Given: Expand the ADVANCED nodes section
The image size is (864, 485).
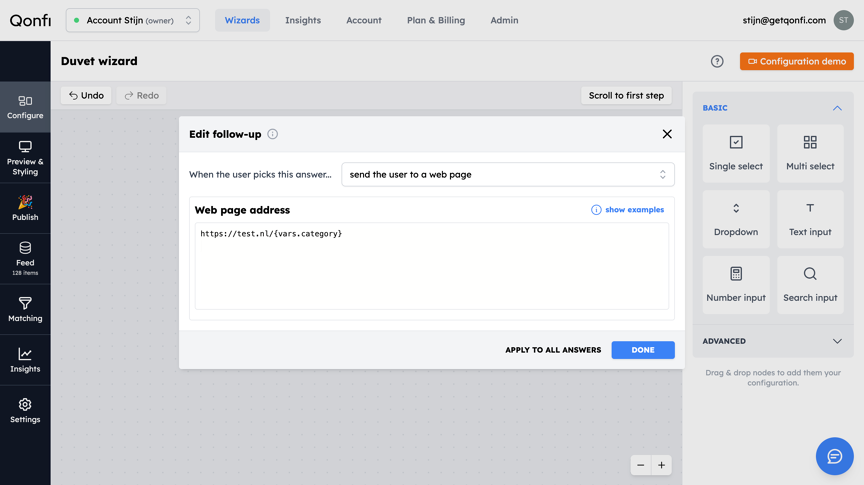Looking at the screenshot, I should click(x=773, y=341).
